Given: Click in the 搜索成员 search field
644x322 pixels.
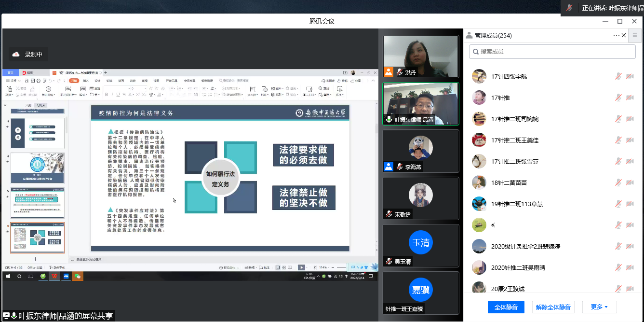Looking at the screenshot, I should coord(554,52).
